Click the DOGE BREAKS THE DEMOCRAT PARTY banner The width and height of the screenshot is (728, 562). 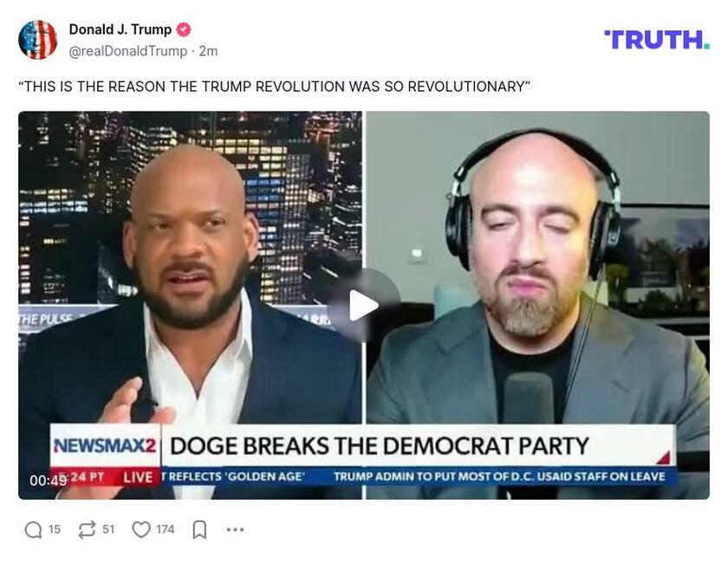pyautogui.click(x=380, y=446)
